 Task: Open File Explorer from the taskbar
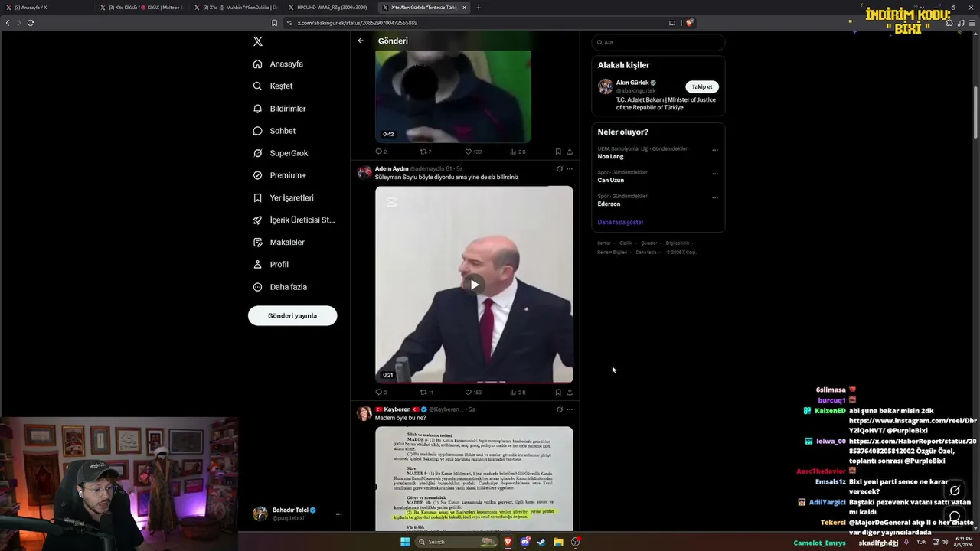click(558, 542)
